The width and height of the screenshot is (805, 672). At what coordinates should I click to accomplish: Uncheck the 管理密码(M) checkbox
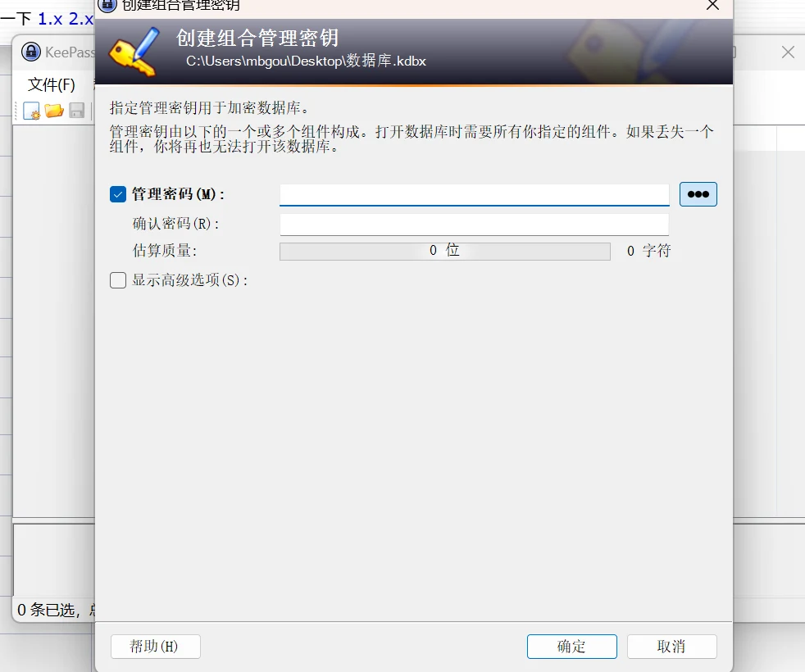(x=118, y=194)
